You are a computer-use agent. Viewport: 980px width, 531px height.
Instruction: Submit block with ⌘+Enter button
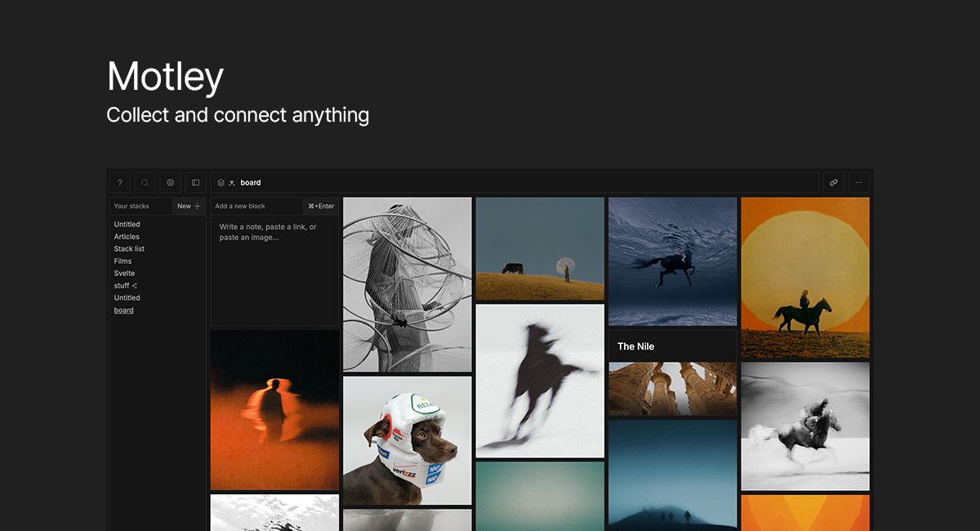click(x=321, y=206)
